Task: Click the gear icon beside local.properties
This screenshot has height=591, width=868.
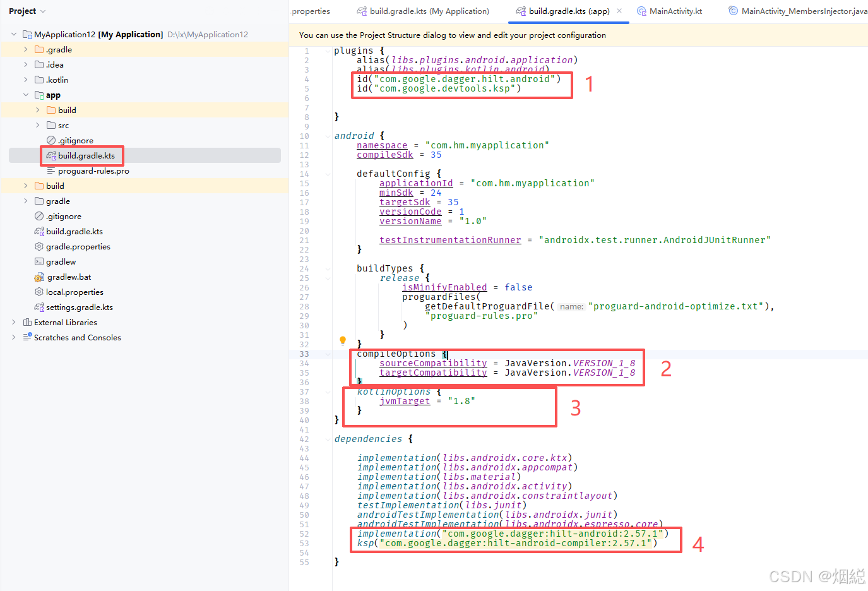Action: click(x=40, y=292)
